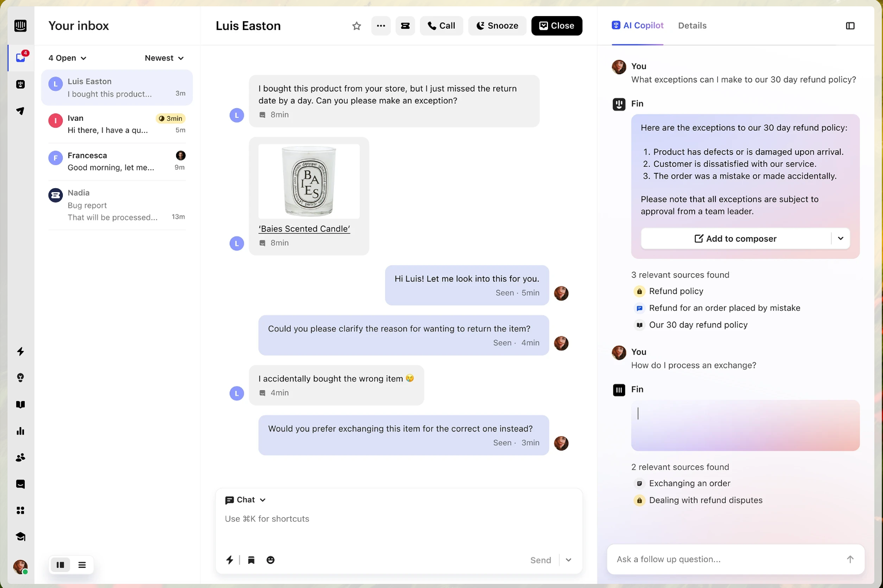Use the lightning icon for composer shortcuts

point(230,560)
